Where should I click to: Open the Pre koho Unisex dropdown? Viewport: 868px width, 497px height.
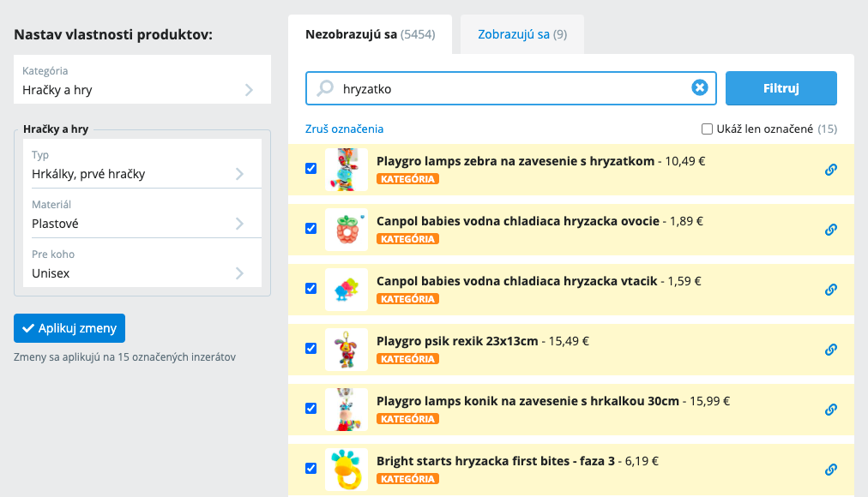[142, 263]
